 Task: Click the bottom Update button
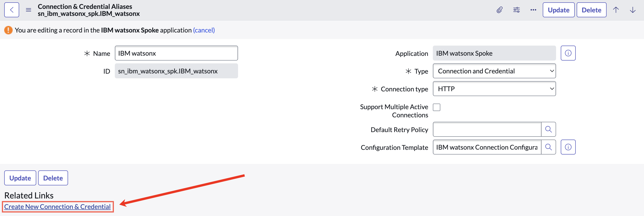[x=20, y=178]
